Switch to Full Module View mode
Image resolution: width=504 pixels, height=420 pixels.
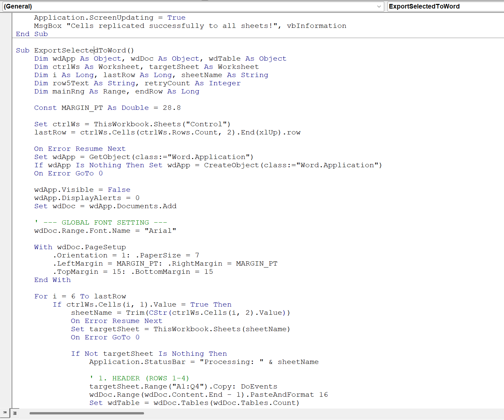pyautogui.click(x=14, y=413)
